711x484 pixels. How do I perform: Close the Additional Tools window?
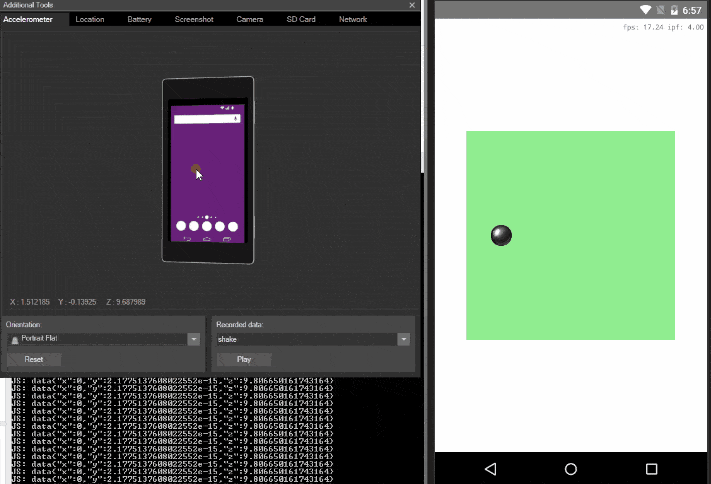(x=412, y=5)
